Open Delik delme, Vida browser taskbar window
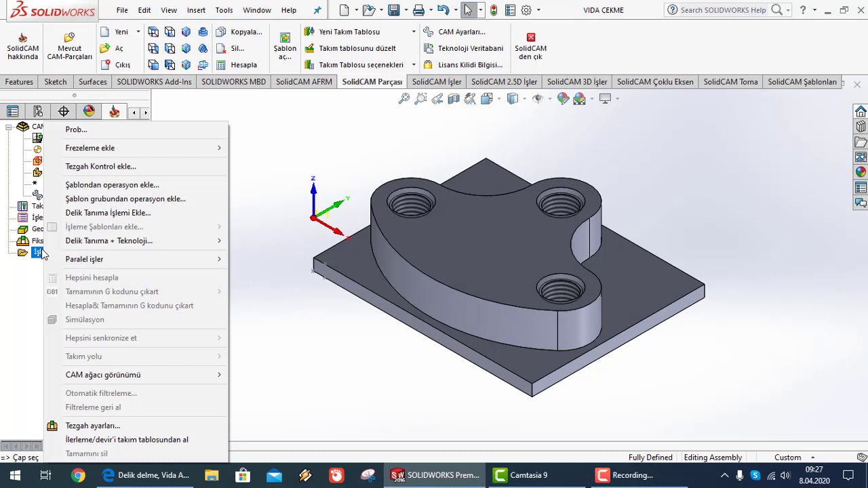868x488 pixels. (x=146, y=475)
